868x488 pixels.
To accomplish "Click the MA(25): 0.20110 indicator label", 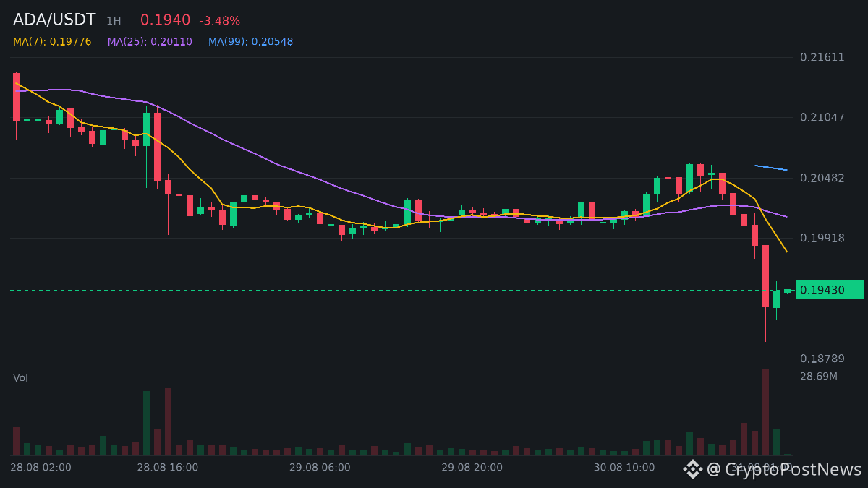I will click(150, 42).
